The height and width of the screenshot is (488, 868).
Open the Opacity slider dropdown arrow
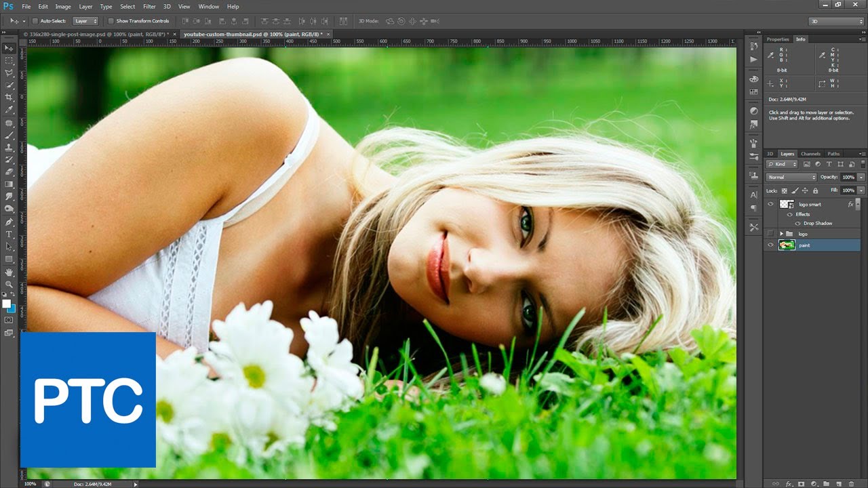861,177
